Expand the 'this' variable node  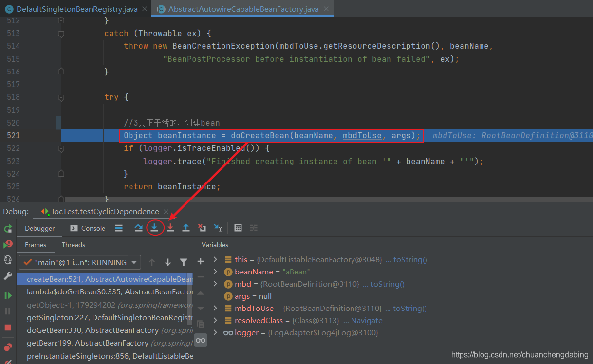tap(215, 260)
